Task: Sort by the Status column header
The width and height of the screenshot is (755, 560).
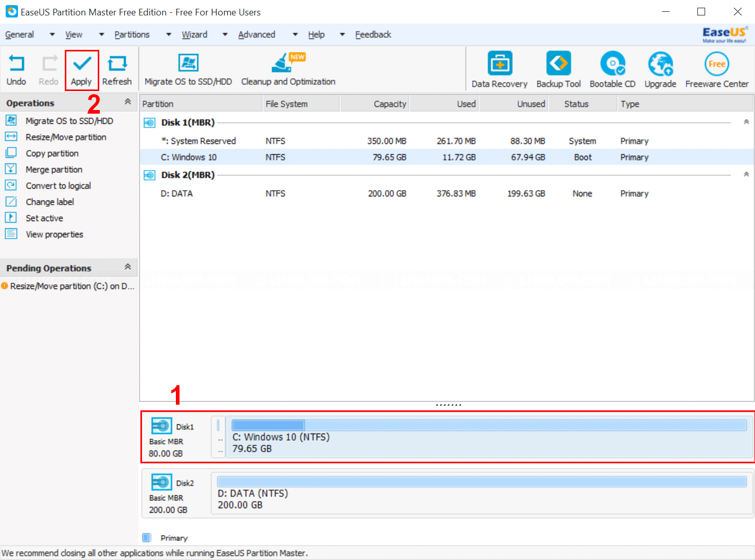Action: click(583, 104)
